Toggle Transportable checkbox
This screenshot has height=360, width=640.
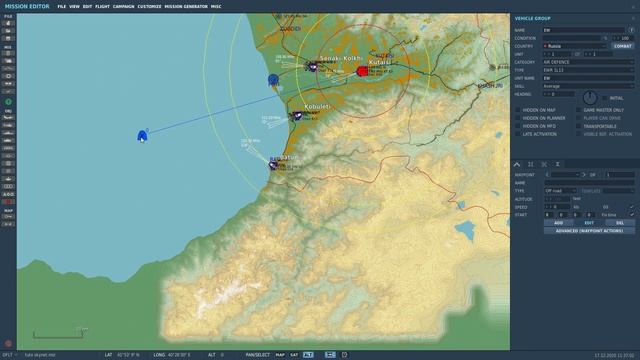coord(578,126)
